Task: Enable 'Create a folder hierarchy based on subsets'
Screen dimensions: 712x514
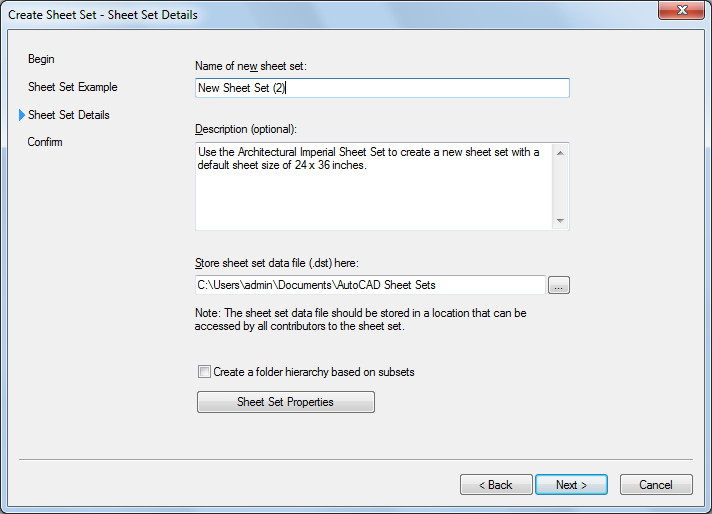Action: point(205,372)
